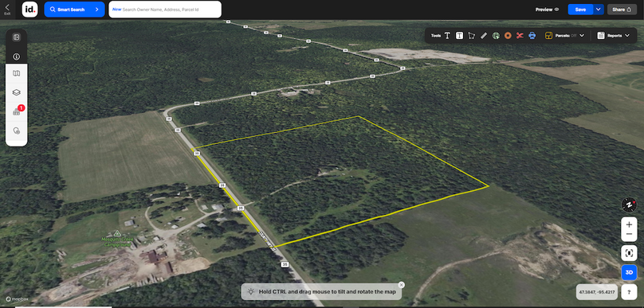
Task: Select the text label tool
Action: 447,36
